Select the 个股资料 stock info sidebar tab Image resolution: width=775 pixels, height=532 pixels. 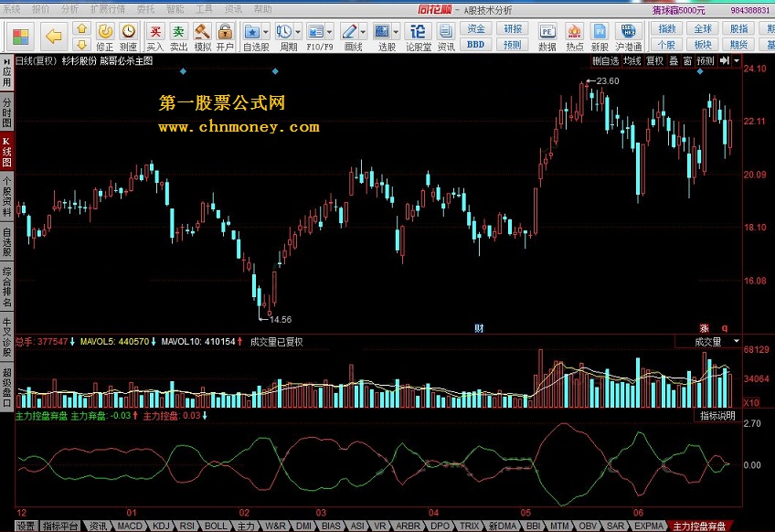pyautogui.click(x=7, y=197)
